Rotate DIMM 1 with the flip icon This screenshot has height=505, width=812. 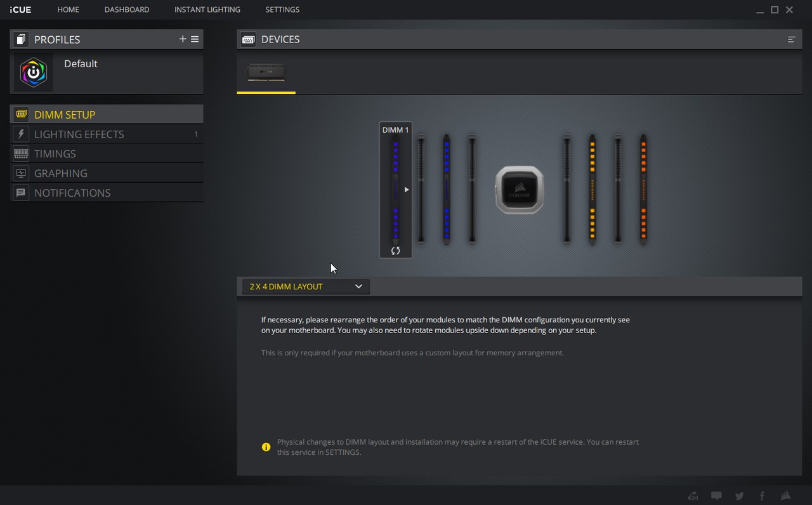tap(396, 251)
